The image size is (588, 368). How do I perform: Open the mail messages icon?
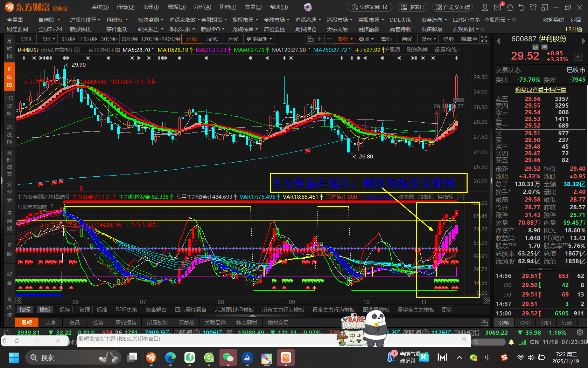[497, 7]
